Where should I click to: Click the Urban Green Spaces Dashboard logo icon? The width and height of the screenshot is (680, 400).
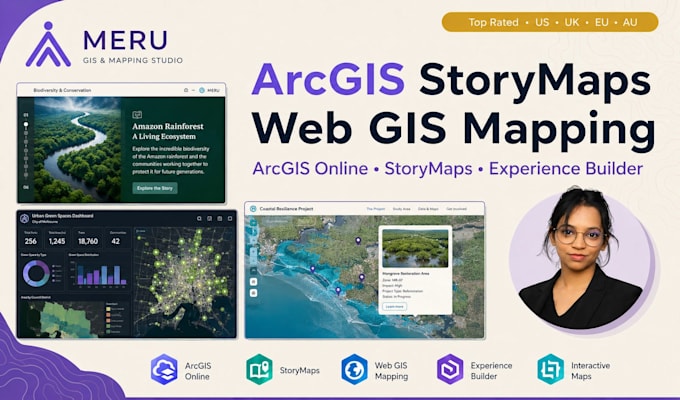[x=25, y=218]
